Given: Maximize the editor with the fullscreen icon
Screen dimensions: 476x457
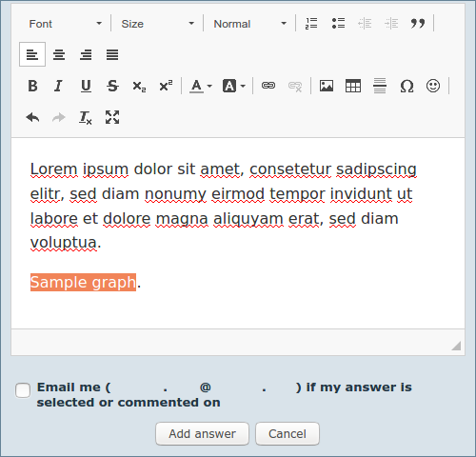Looking at the screenshot, I should point(112,117).
